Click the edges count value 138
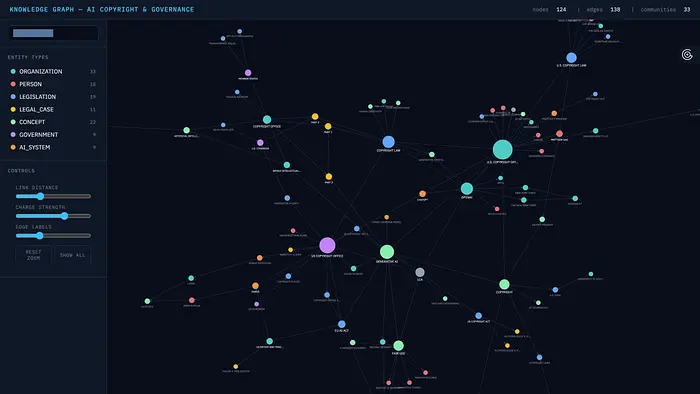This screenshot has height=394, width=700. pyautogui.click(x=615, y=9)
